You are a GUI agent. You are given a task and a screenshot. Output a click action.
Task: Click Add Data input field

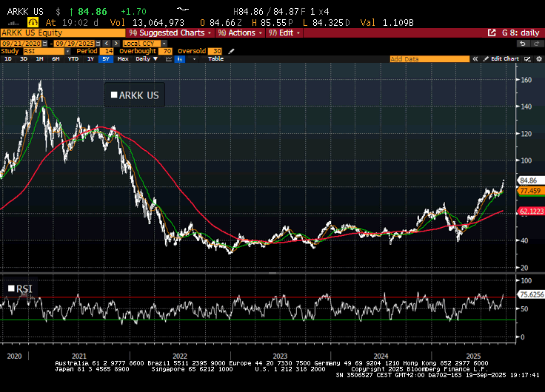click(429, 59)
